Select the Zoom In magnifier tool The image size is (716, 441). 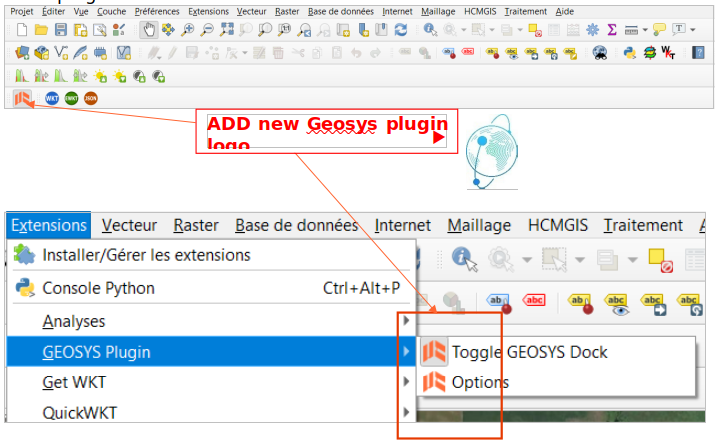(x=188, y=30)
